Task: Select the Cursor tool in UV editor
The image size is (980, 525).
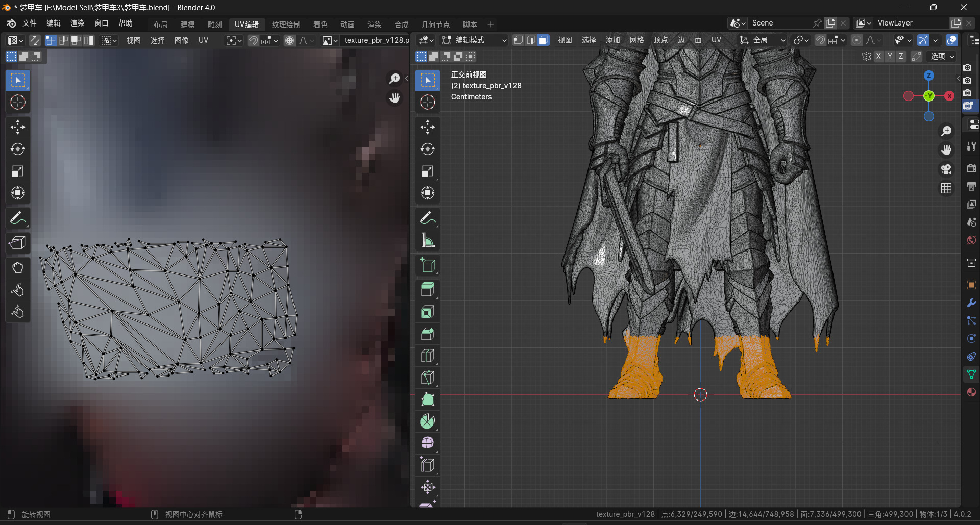Action: click(x=18, y=102)
